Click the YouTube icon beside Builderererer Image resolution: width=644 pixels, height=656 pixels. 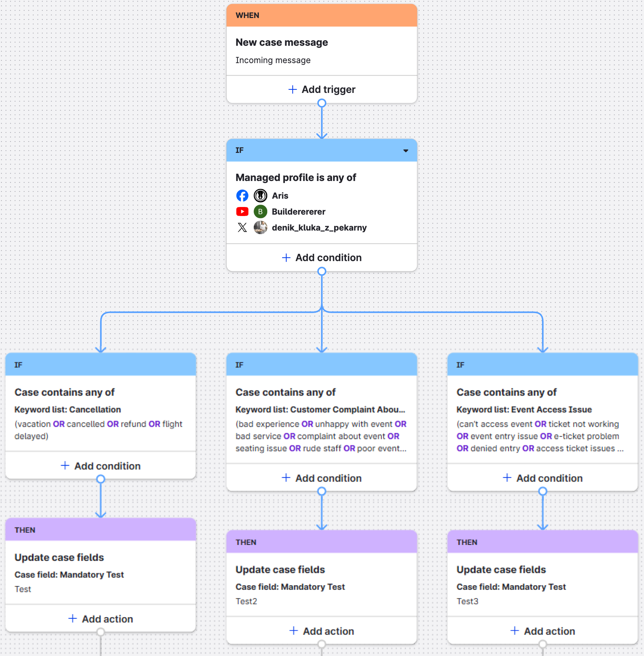242,212
